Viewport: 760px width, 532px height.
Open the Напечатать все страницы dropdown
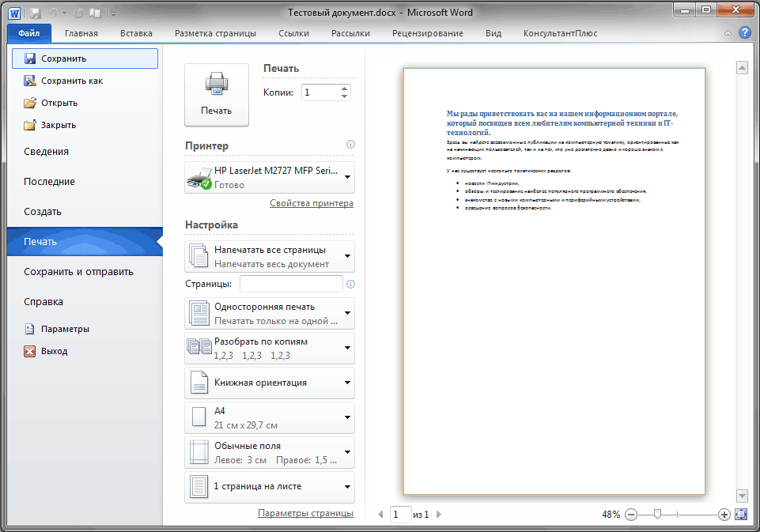point(270,257)
